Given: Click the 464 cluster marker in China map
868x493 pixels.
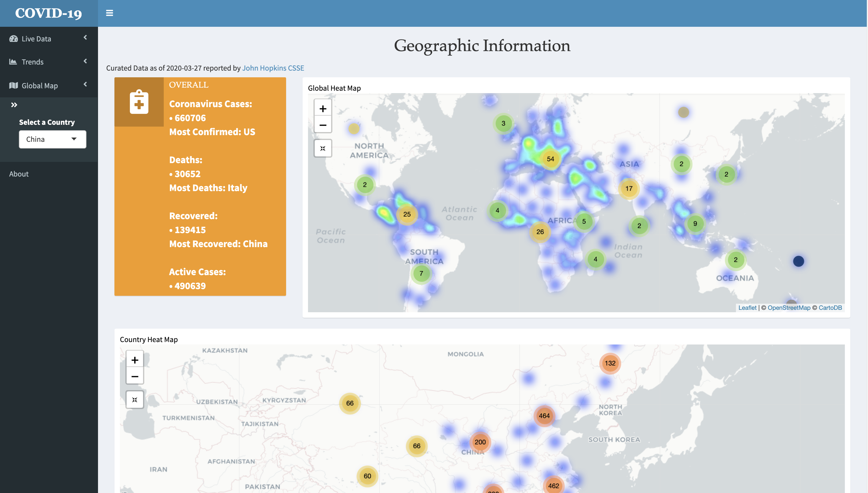Looking at the screenshot, I should (544, 416).
